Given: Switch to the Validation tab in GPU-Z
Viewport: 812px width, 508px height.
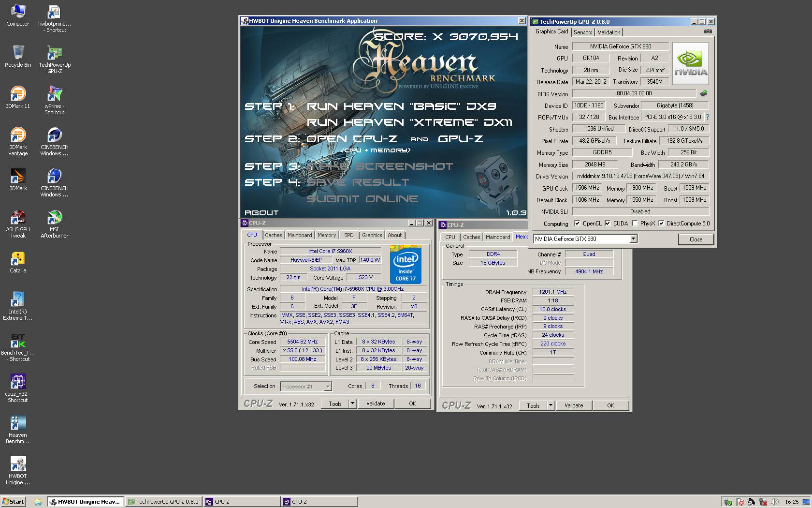Looking at the screenshot, I should click(x=609, y=32).
